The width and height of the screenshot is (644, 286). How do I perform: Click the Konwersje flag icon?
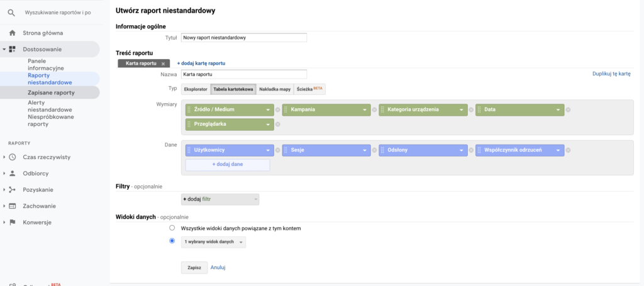[x=13, y=223]
